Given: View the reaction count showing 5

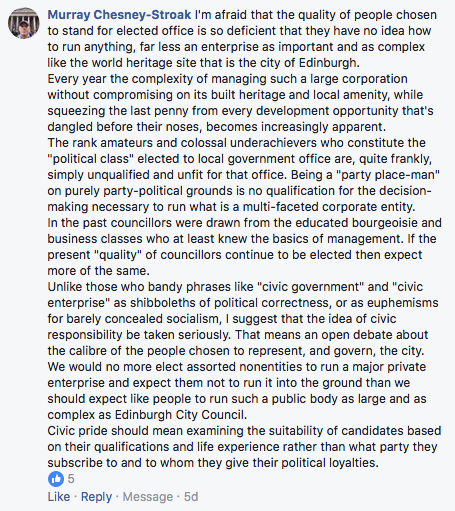Looking at the screenshot, I should coord(71,479).
